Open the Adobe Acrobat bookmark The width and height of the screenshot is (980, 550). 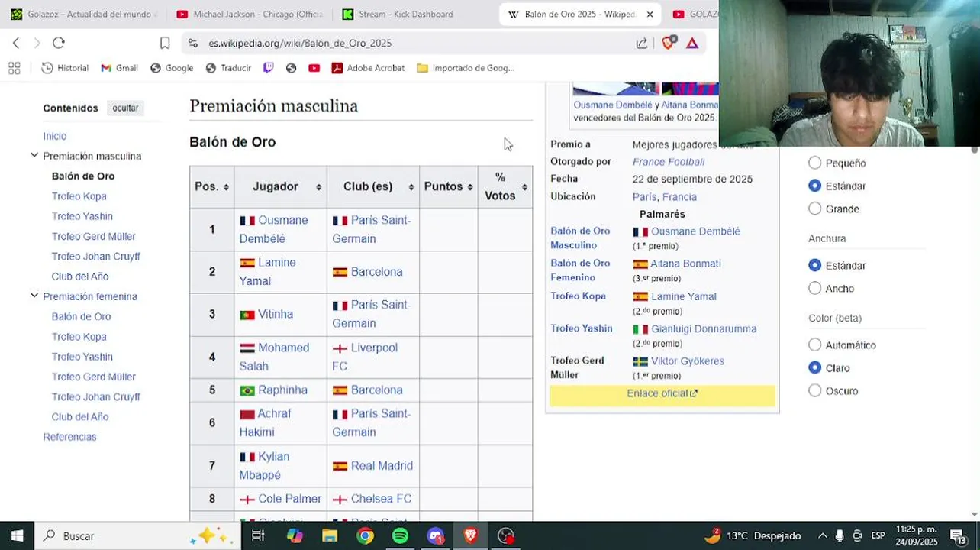[368, 68]
